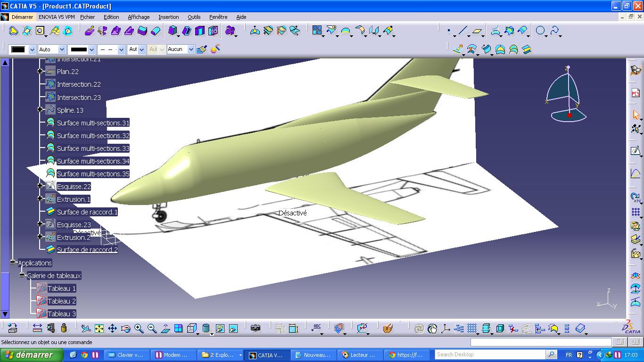Click the Search Desktop input field
Image resolution: width=644 pixels, height=362 pixels.
(490, 354)
